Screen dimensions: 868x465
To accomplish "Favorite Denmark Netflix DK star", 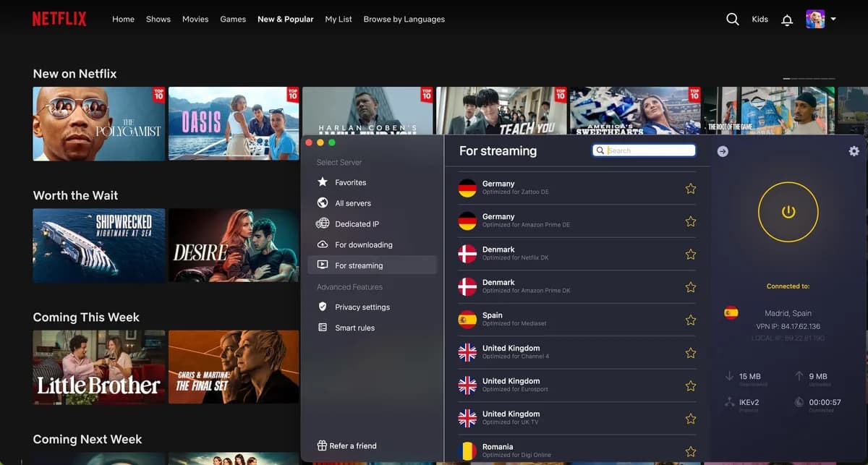I will (x=691, y=254).
